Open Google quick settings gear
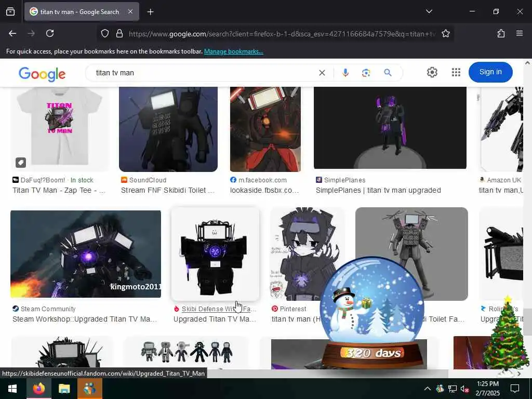Screen dimensions: 532x399 (432, 72)
